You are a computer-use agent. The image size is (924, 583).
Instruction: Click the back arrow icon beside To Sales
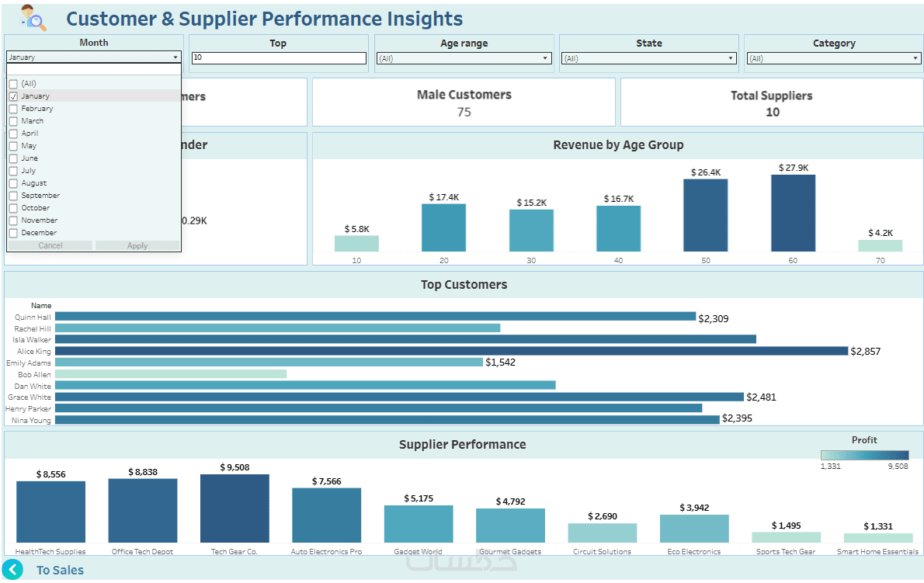click(x=13, y=570)
